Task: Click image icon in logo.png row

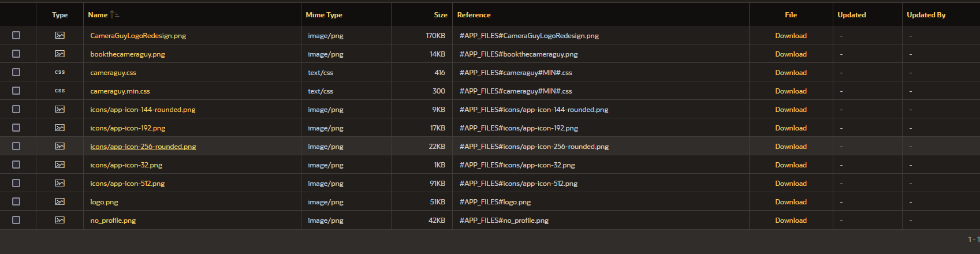Action: coord(59,201)
